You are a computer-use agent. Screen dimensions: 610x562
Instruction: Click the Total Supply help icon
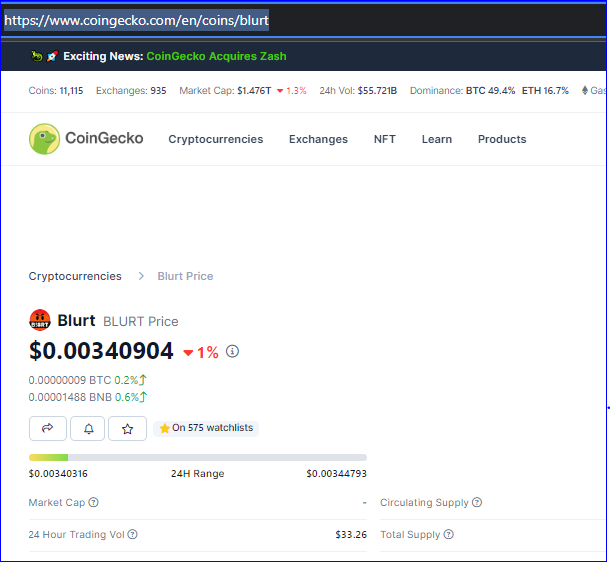click(449, 534)
